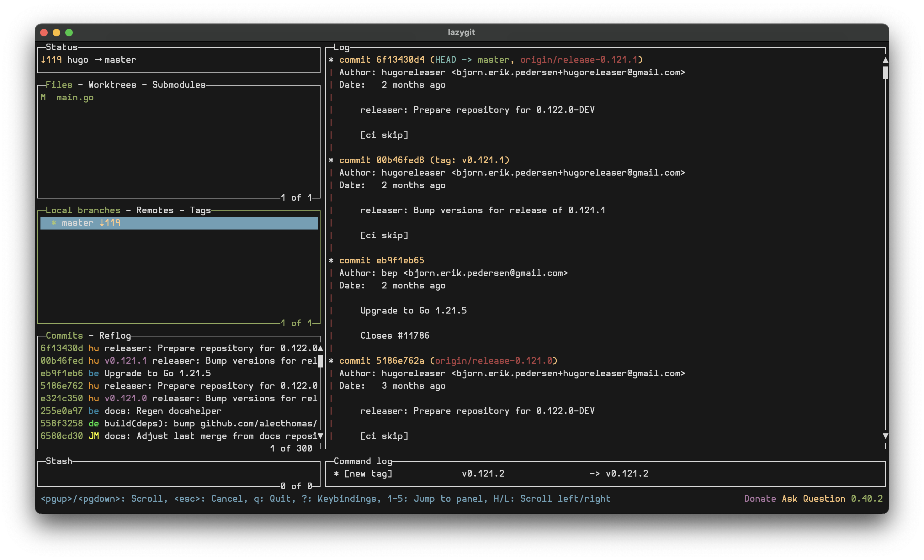Switch to the Submodules tab

pos(179,85)
